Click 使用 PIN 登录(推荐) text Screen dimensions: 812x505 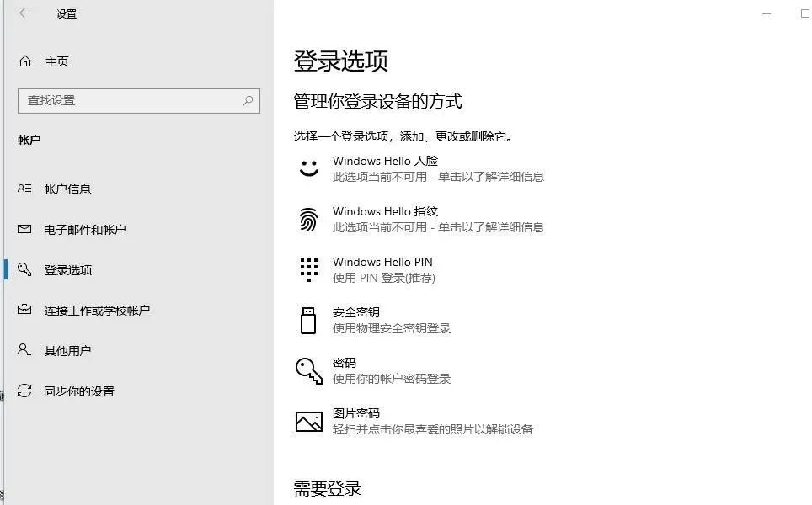tap(384, 278)
